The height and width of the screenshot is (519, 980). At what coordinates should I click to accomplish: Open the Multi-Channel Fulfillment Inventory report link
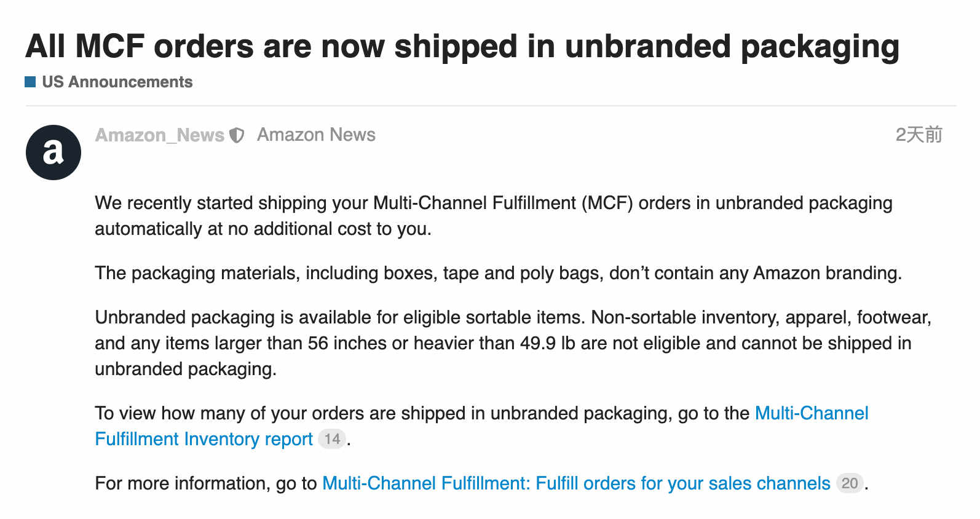[x=481, y=426]
